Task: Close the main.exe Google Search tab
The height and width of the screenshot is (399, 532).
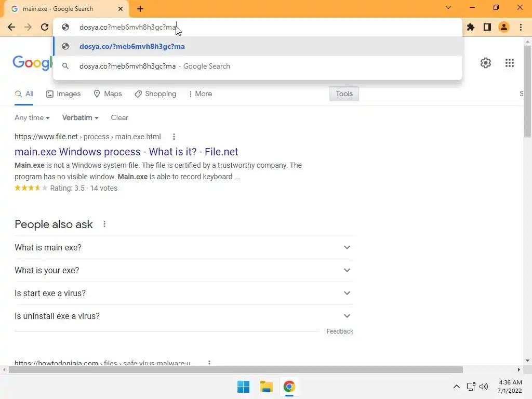Action: 121,9
